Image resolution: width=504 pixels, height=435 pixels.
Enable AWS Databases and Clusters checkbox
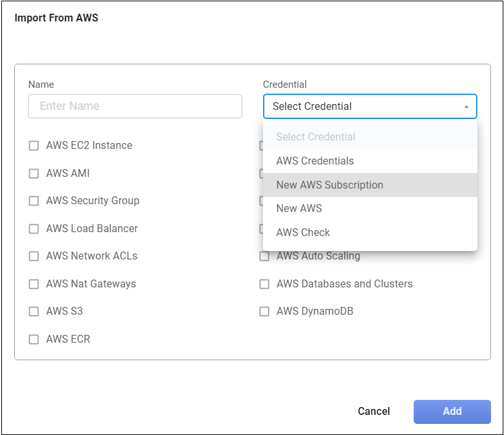264,284
